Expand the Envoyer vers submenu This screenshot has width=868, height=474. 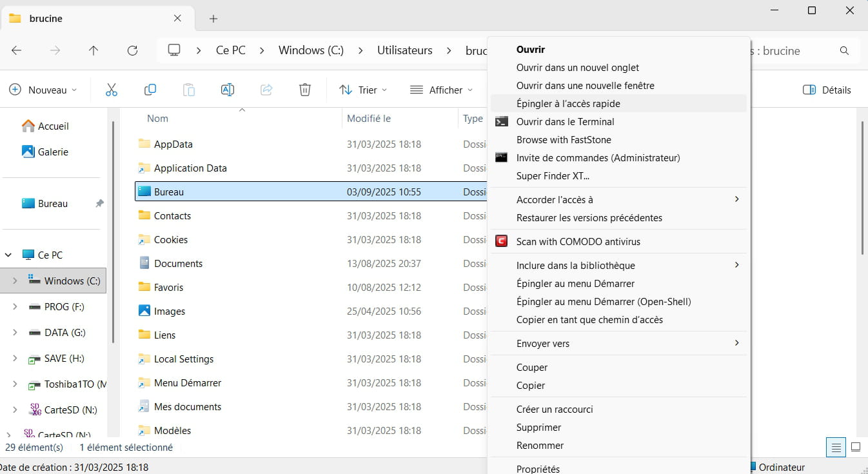[x=736, y=343]
